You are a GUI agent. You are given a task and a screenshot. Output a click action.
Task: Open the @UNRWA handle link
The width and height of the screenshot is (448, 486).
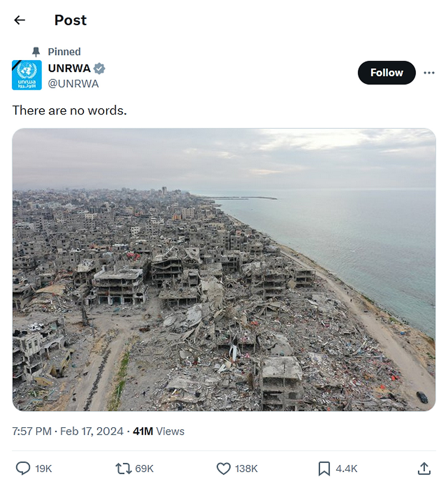(73, 84)
